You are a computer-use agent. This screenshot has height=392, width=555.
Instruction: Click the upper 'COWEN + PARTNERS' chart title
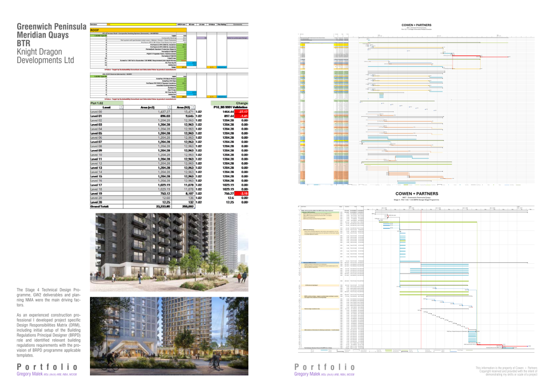416,25
